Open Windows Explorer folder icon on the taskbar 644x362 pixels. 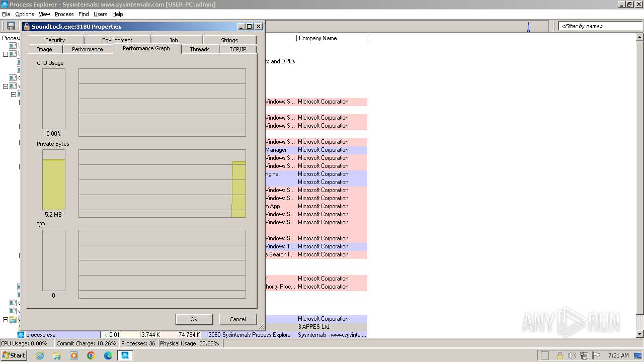[x=57, y=355]
